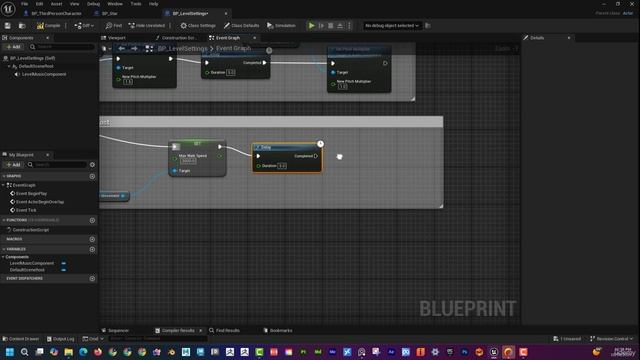This screenshot has width=640, height=360.
Task: Click Completed output pin on selected Delay
Action: click(316, 156)
